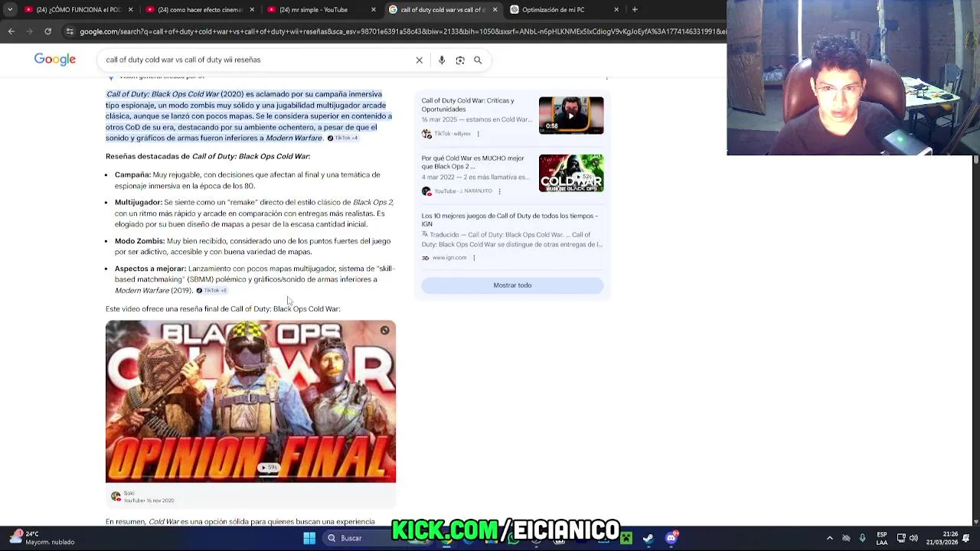Open 'Por qué Cold War es MUCHO mejor' result
Screen dimensions: 980x551
point(473,162)
